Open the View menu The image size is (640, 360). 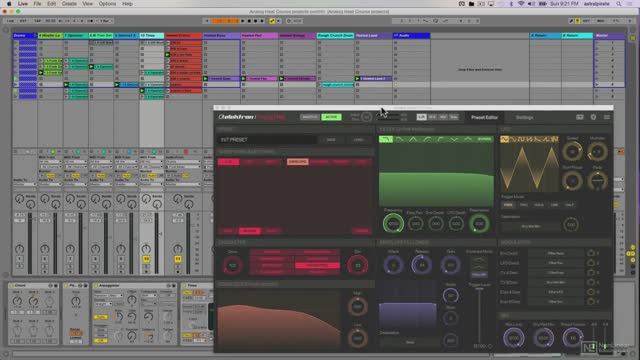click(x=87, y=4)
